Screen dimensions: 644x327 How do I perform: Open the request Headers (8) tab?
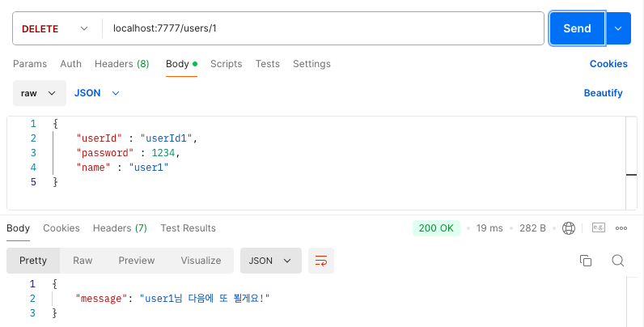click(x=121, y=64)
